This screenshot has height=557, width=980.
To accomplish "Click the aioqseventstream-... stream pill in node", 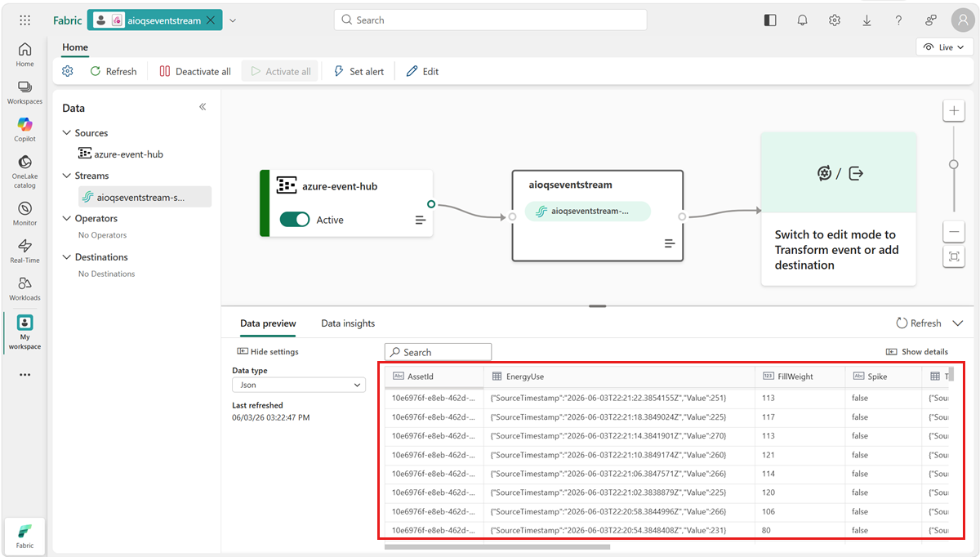I will (x=589, y=212).
